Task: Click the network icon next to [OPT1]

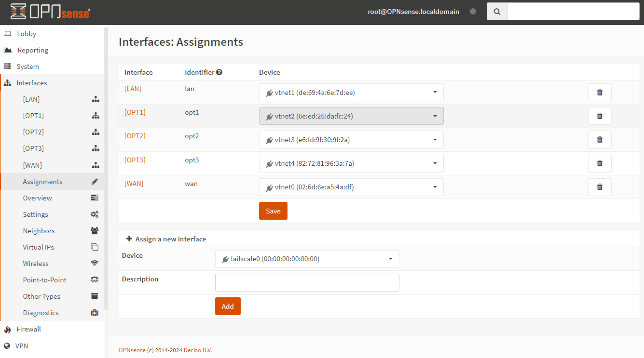Action: coord(96,116)
